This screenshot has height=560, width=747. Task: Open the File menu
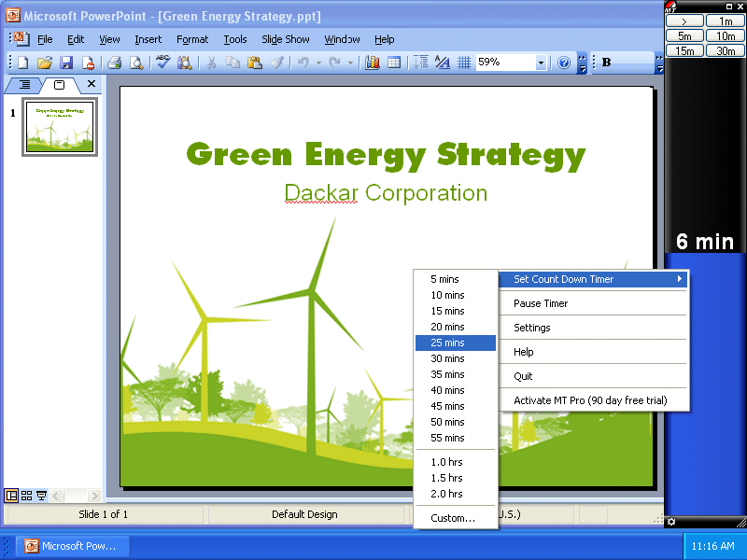[x=45, y=39]
